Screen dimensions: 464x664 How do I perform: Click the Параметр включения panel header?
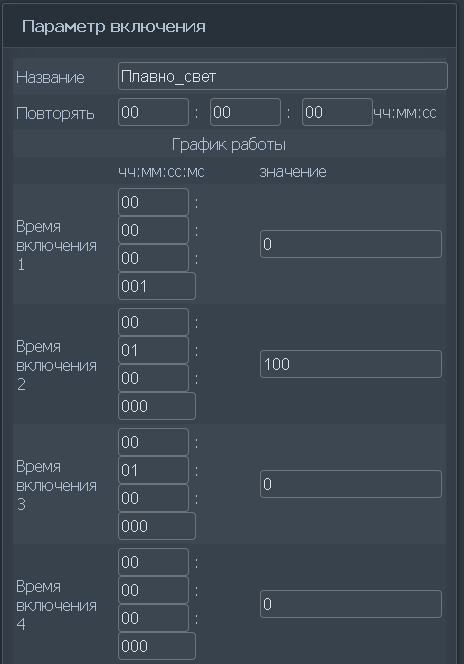(229, 26)
